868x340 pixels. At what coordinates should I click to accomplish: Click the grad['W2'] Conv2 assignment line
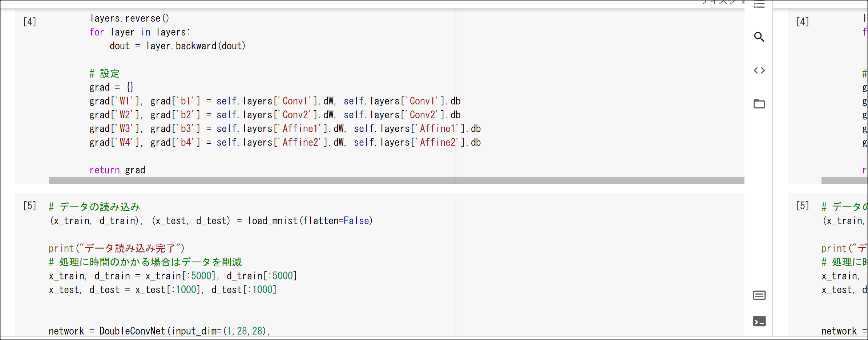(x=275, y=115)
